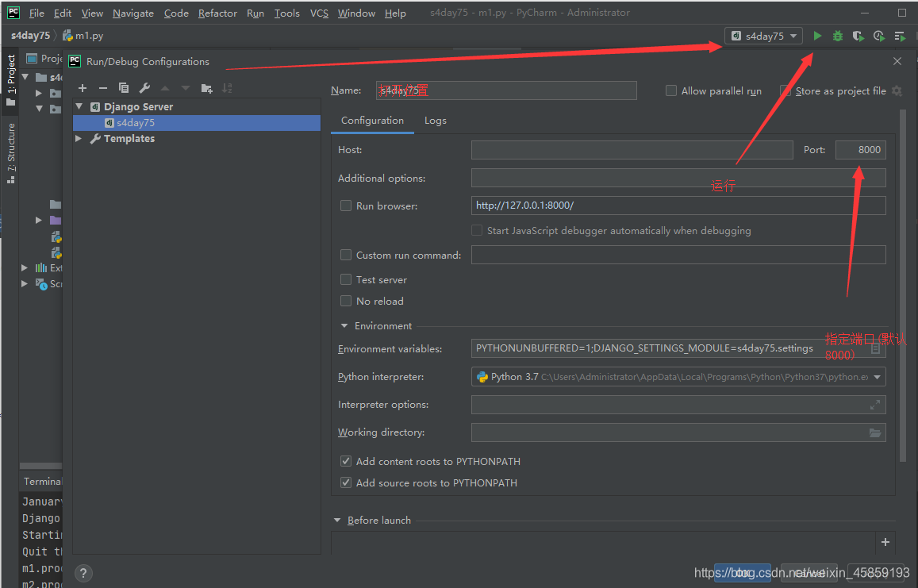Collapse the Before launch section
The width and height of the screenshot is (918, 588).
tap(337, 520)
